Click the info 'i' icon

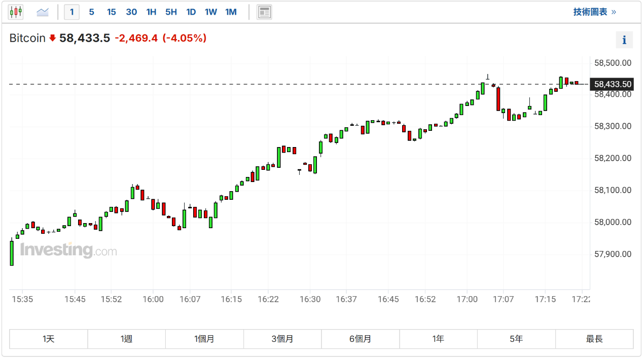coord(624,40)
